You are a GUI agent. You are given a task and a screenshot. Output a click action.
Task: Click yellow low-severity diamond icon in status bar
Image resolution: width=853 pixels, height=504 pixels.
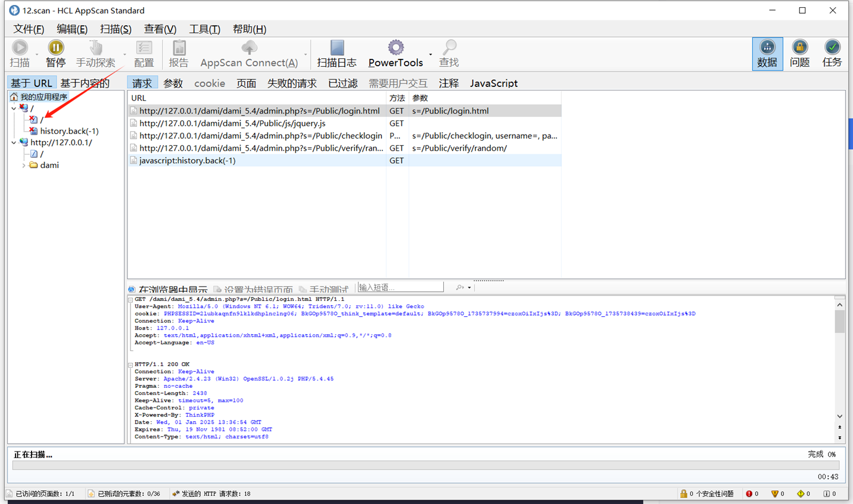click(x=801, y=493)
